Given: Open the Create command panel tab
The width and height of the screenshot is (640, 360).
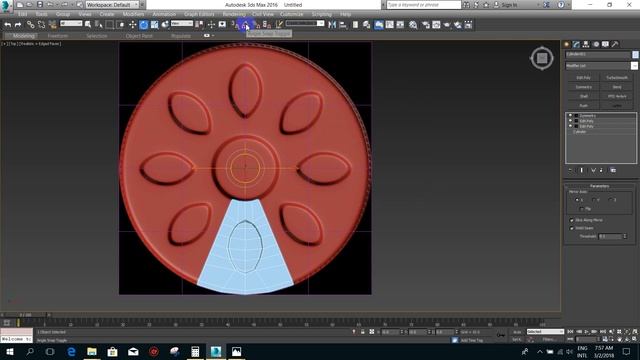Looking at the screenshot, I should pos(567,44).
